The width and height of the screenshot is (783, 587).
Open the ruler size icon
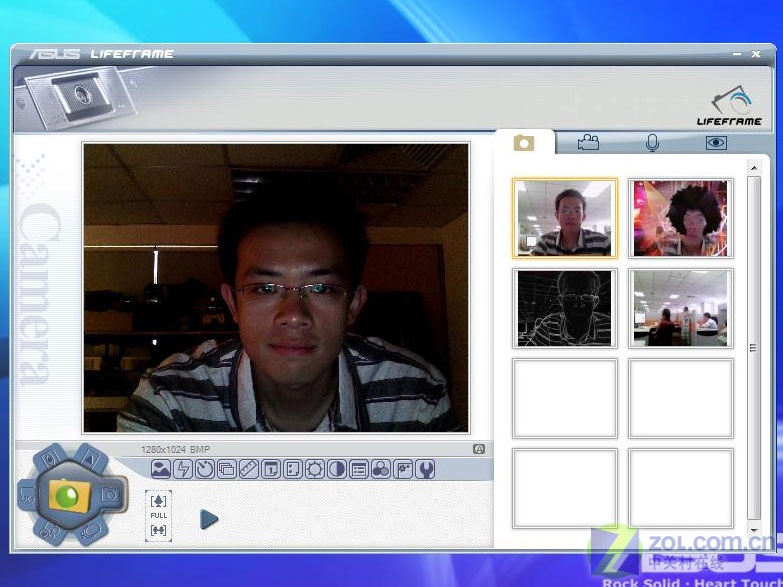pyautogui.click(x=249, y=469)
